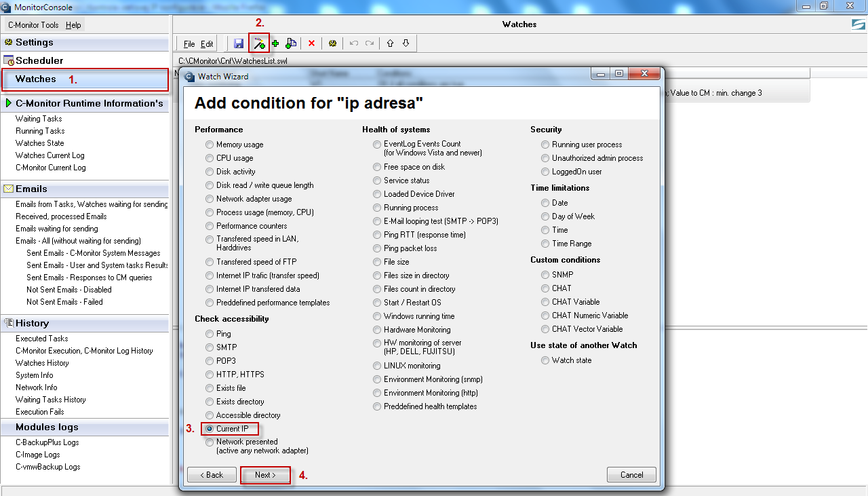
Task: Open C-Monitor Current Log
Action: (x=51, y=168)
